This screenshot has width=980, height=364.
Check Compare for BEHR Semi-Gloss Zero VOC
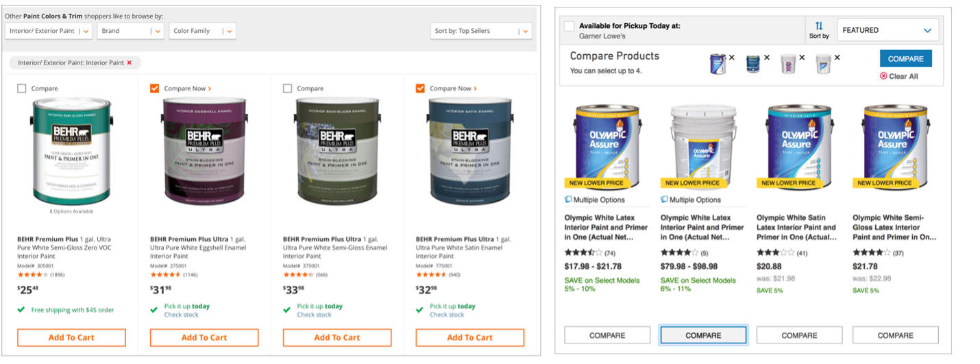[22, 88]
